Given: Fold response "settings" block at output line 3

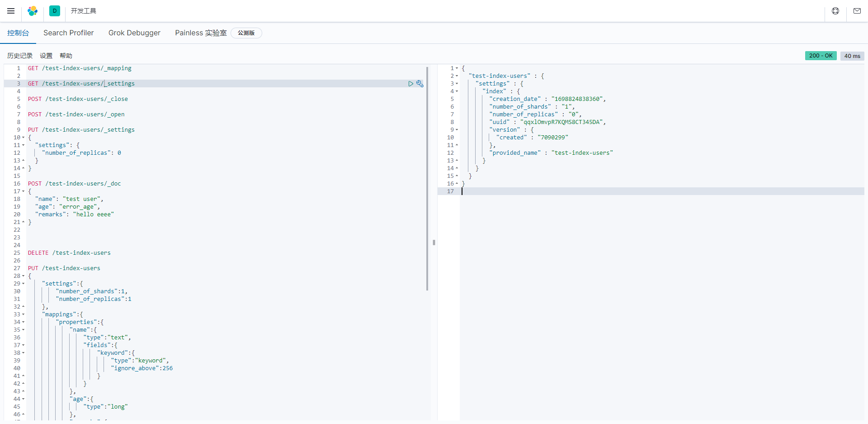Looking at the screenshot, I should tap(457, 84).
